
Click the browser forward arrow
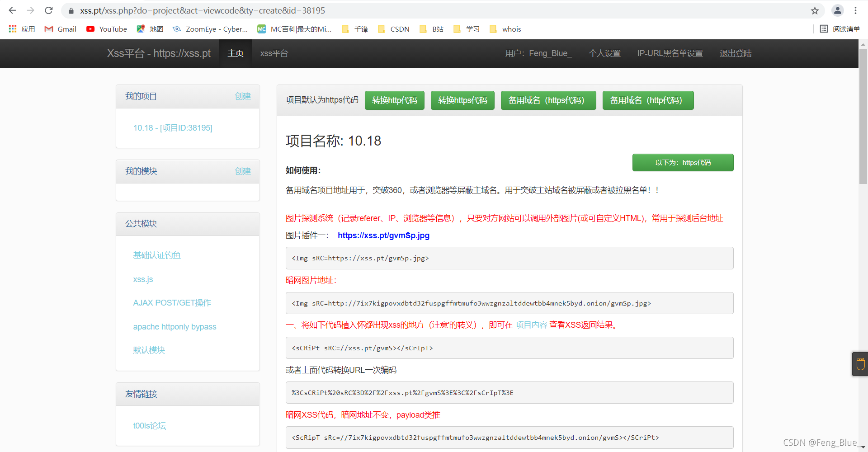pos(30,10)
